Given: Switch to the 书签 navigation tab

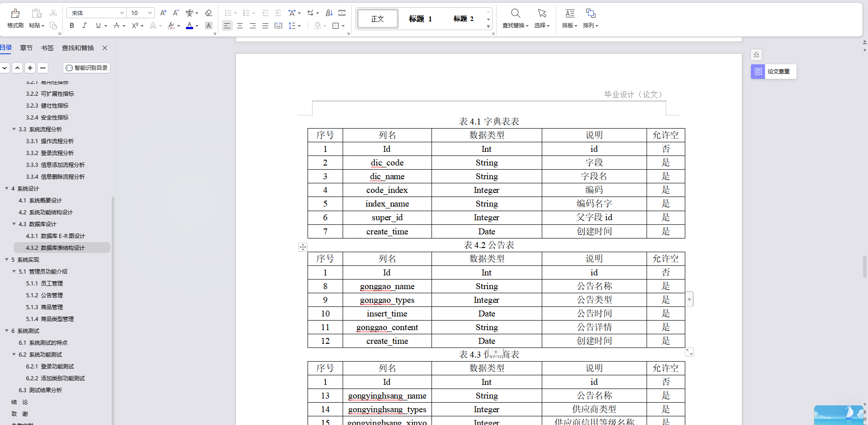Looking at the screenshot, I should pyautogui.click(x=47, y=47).
